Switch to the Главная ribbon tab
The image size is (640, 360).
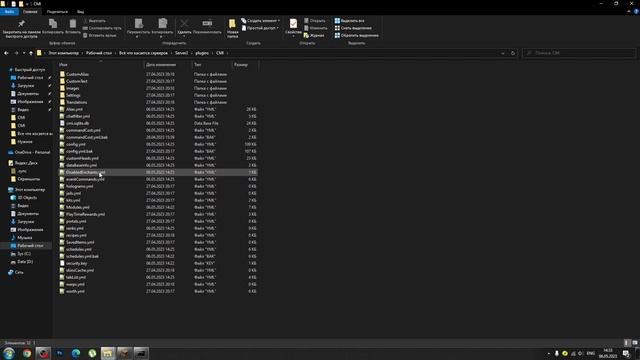coord(30,12)
